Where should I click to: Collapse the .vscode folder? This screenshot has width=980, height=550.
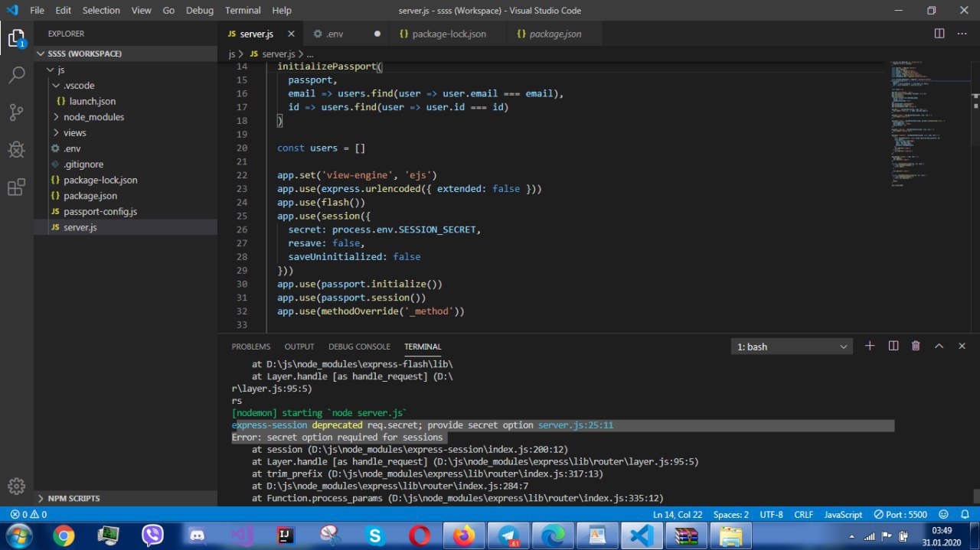click(126, 86)
